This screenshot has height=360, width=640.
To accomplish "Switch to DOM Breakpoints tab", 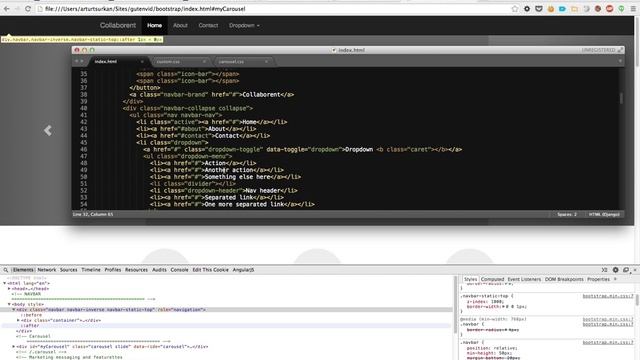I will (564, 279).
